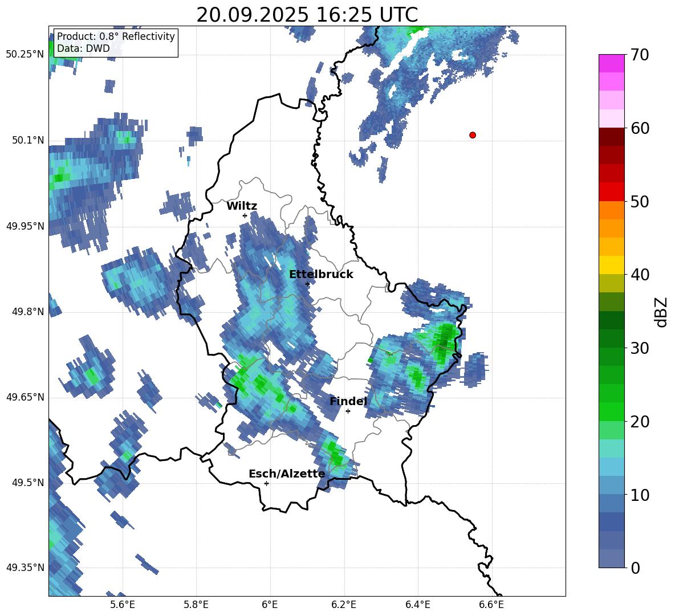Click the 6.6°E longitude label

[491, 605]
